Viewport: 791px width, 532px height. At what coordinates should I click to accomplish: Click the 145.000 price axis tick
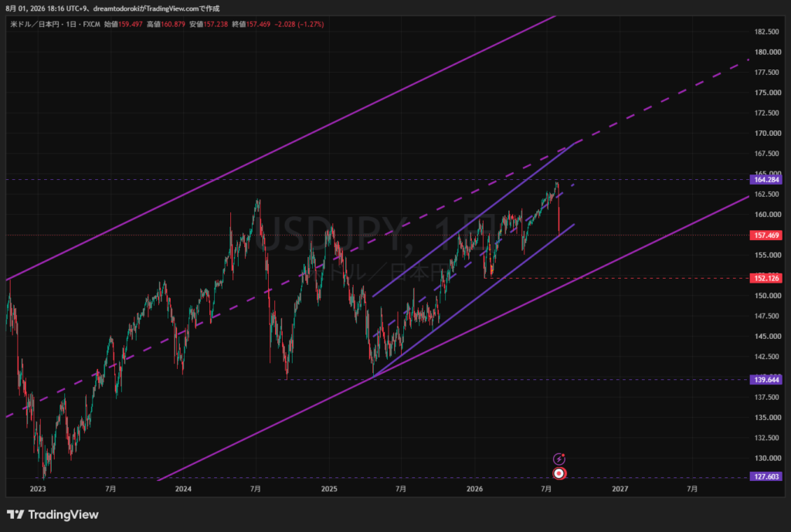coord(767,337)
